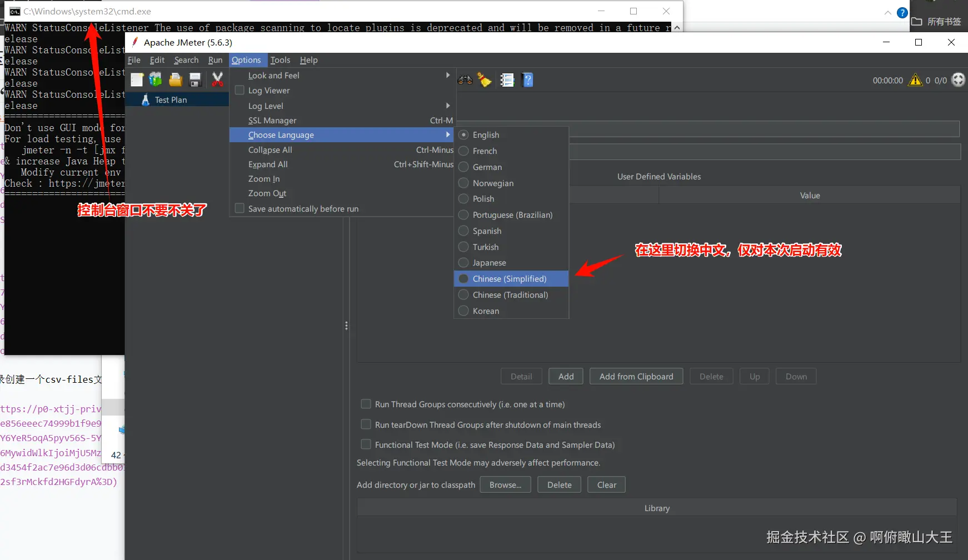
Task: Click the split pane divider handle
Action: 346,326
